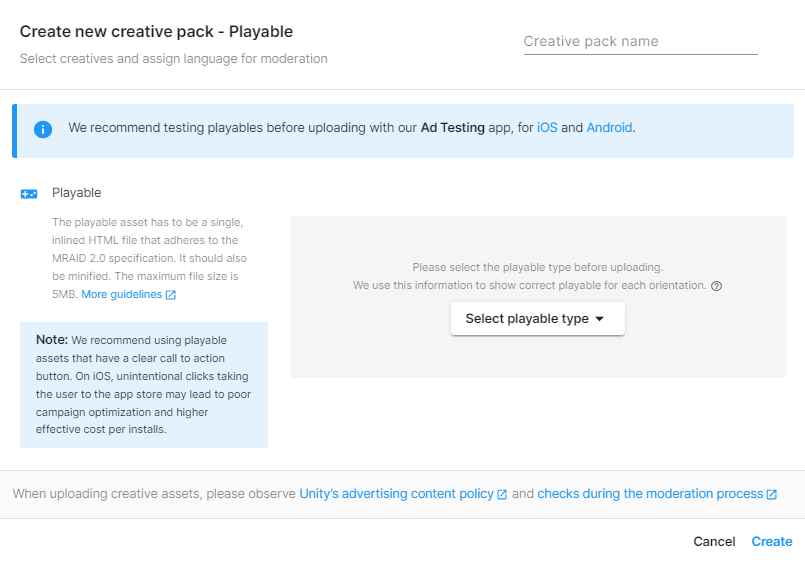
Task: Click the blue Note recommendation box
Action: pyautogui.click(x=143, y=385)
